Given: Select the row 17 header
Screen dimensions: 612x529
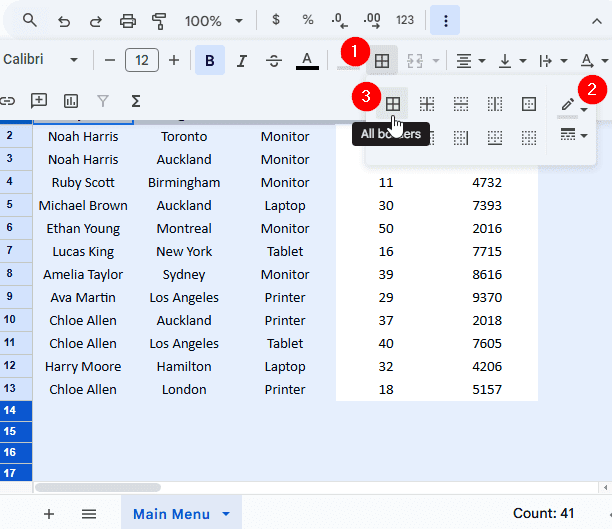Looking at the screenshot, I should (x=16, y=473).
